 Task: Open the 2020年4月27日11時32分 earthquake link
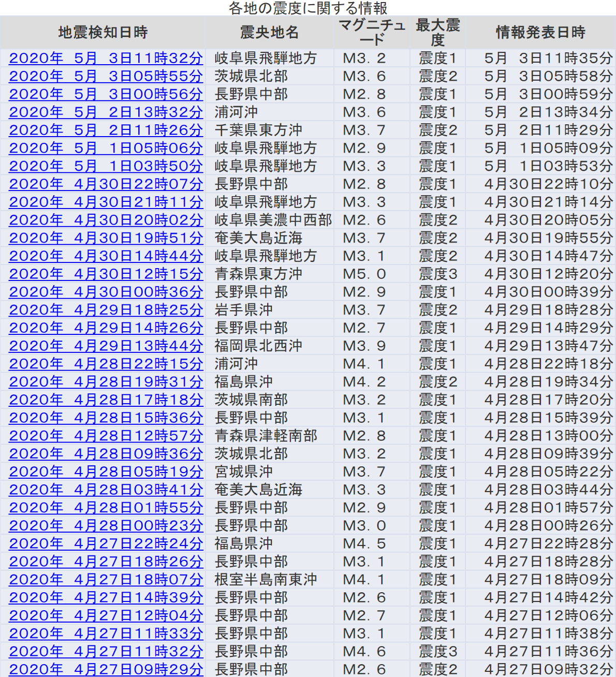pyautogui.click(x=106, y=652)
